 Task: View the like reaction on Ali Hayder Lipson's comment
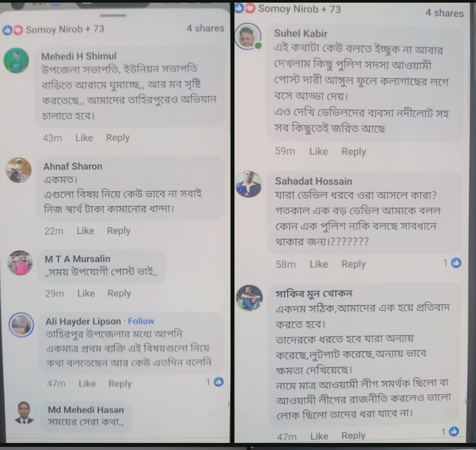(x=215, y=382)
